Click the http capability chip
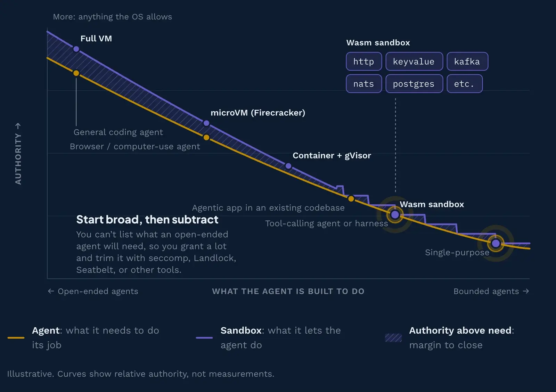Screen dimensions: 556x392 (x=364, y=62)
